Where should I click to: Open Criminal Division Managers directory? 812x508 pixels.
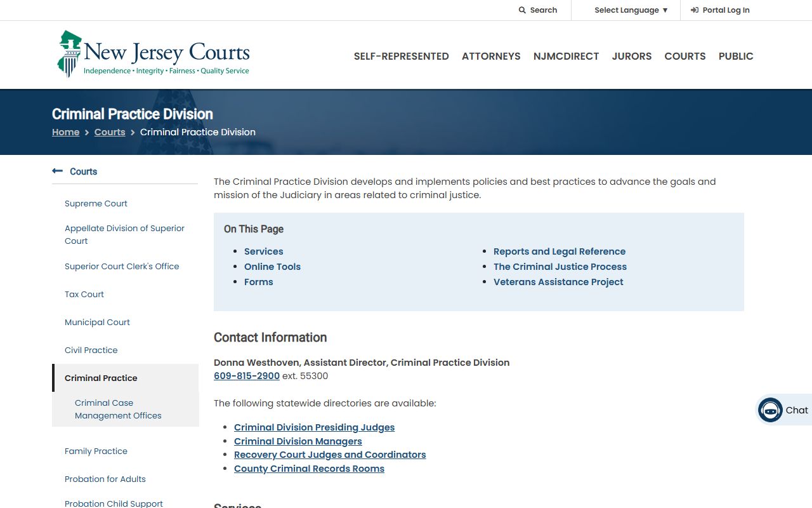tap(298, 441)
